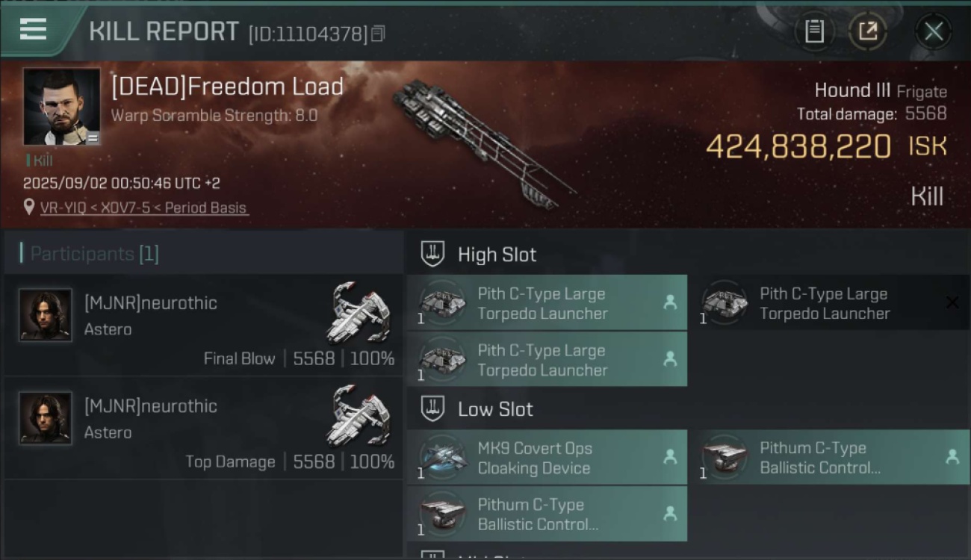Click the destroyed Torpedo Launcher X mark
The image size is (971, 560).
tap(952, 302)
